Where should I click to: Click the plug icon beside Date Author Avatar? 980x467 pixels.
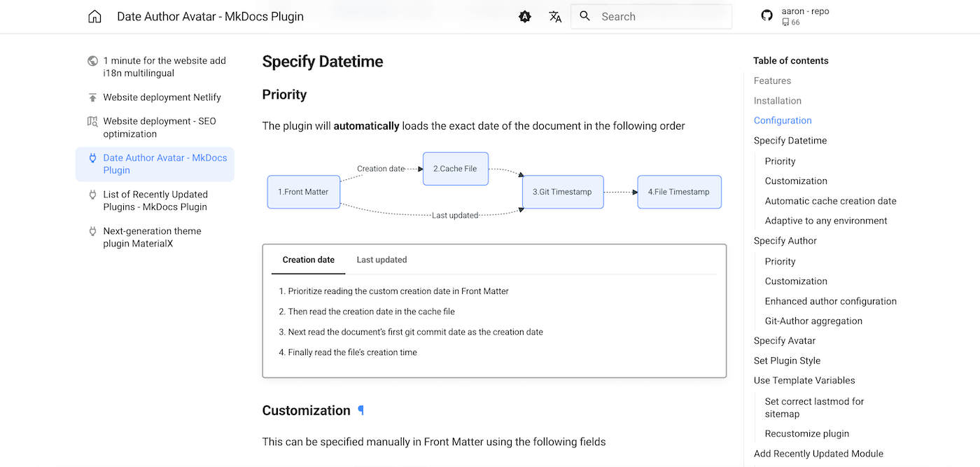pyautogui.click(x=92, y=158)
